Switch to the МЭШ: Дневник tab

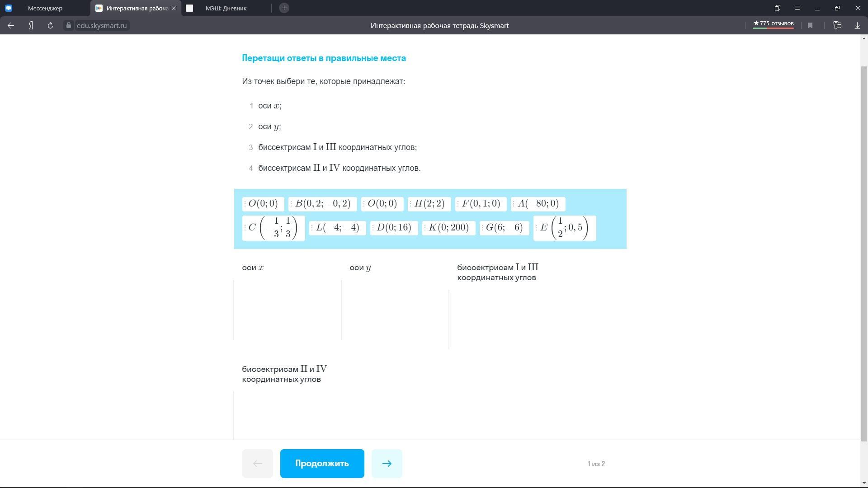click(x=226, y=8)
